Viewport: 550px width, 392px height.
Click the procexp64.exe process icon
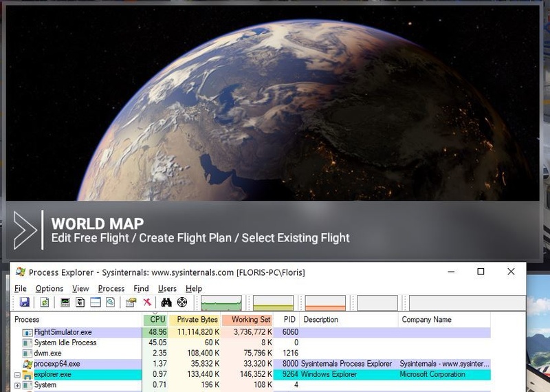[x=27, y=364]
